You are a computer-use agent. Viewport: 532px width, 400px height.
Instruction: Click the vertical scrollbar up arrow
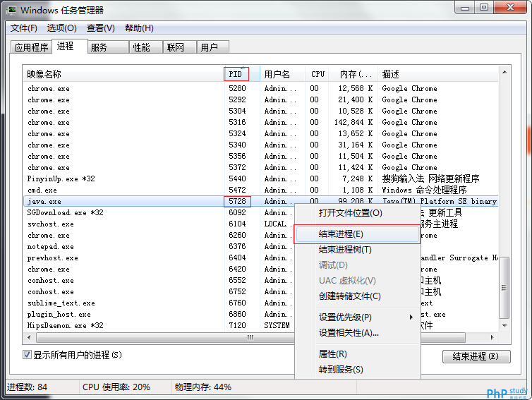[x=504, y=72]
